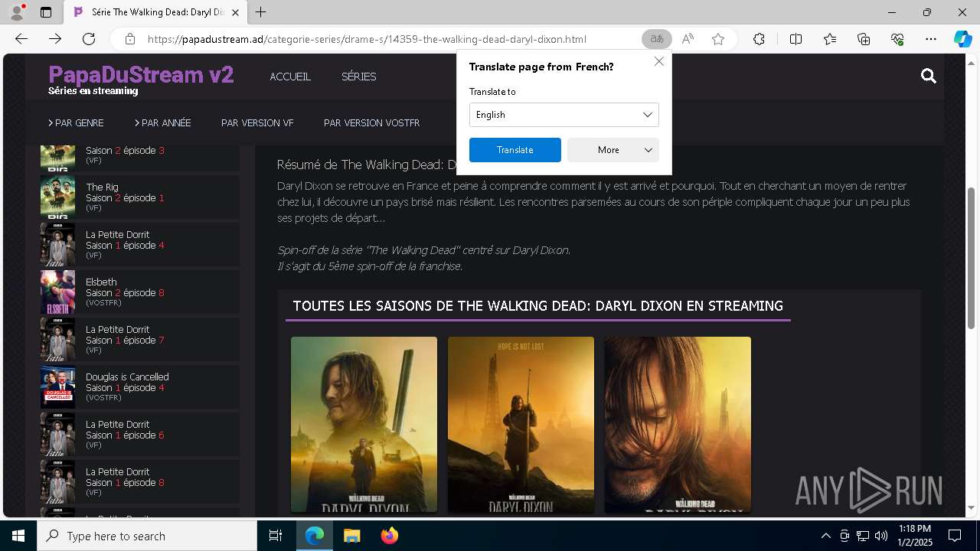Screen dimensions: 980x551
Task: Expand the More options dropdown
Action: [612, 150]
